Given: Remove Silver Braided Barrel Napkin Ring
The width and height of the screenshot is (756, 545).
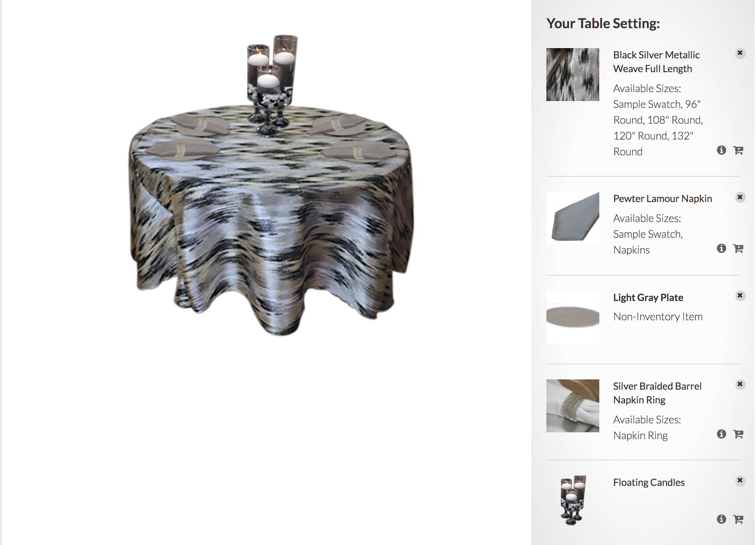Looking at the screenshot, I should click(x=740, y=384).
